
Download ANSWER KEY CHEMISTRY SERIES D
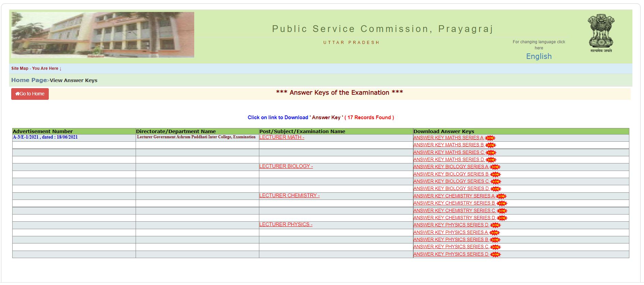(455, 218)
